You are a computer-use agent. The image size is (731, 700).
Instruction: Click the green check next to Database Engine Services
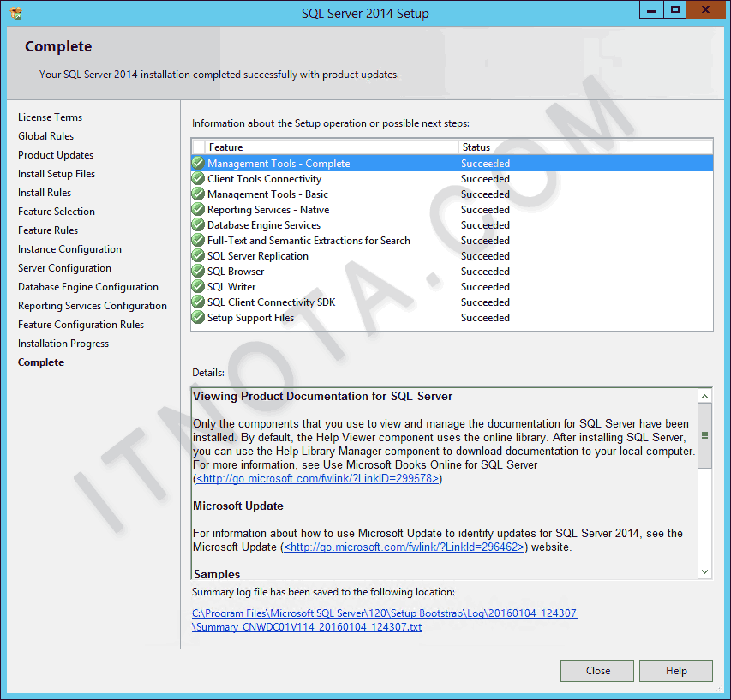click(x=198, y=224)
